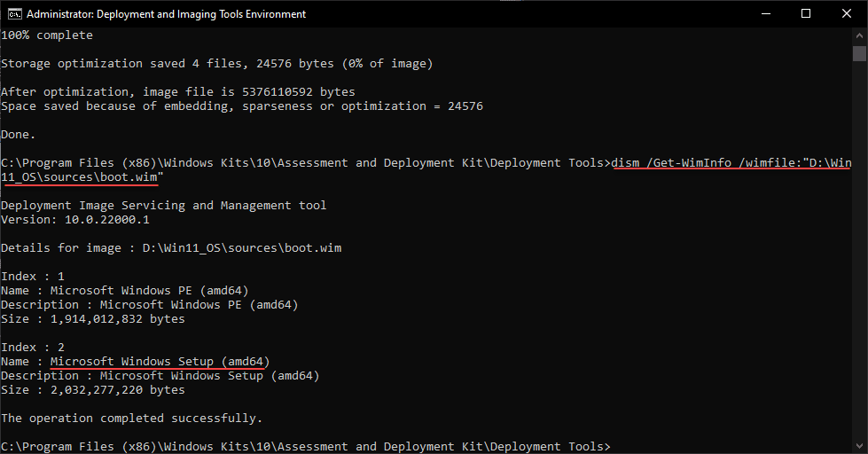Viewport: 868px width, 454px height.
Task: Click the vertical scrollbar thumb
Action: click(859, 53)
